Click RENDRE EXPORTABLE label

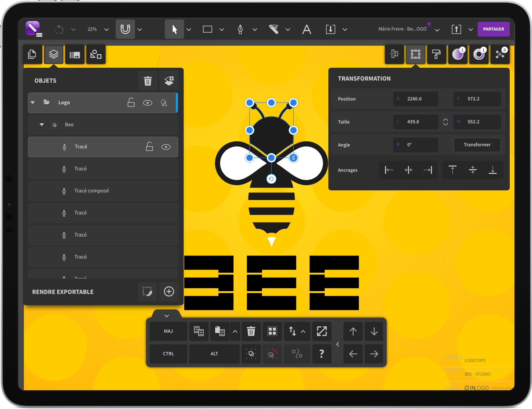click(x=63, y=292)
